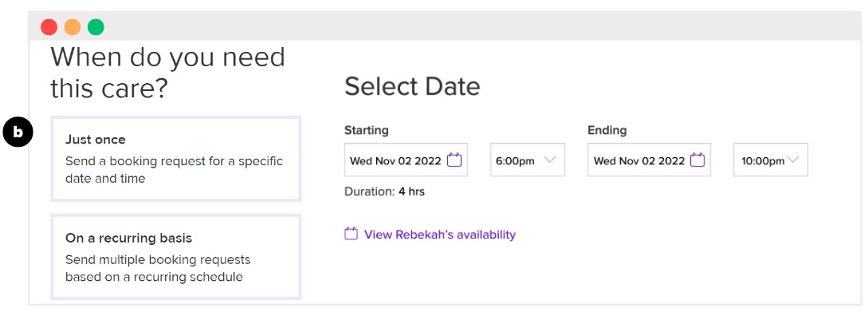Click the orange minimize window dot
868x312 pixels.
[x=73, y=26]
